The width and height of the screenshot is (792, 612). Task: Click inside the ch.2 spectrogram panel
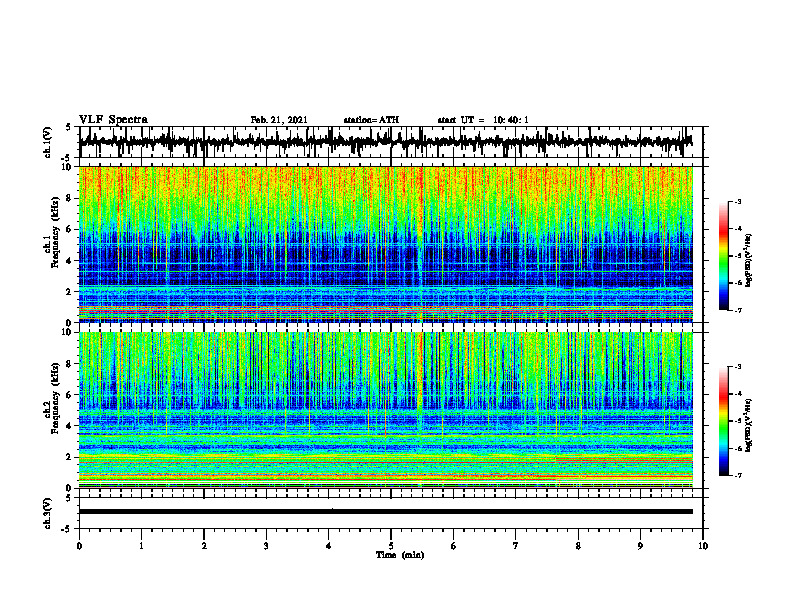tap(385, 410)
